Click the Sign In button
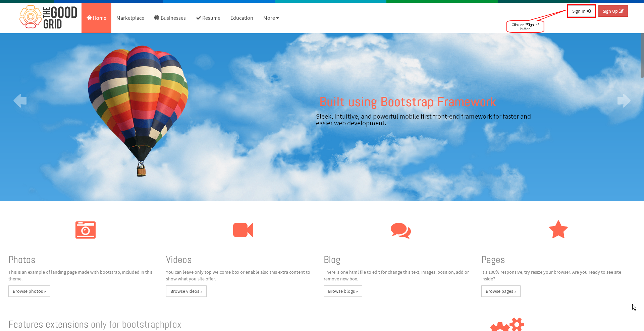 point(581,11)
